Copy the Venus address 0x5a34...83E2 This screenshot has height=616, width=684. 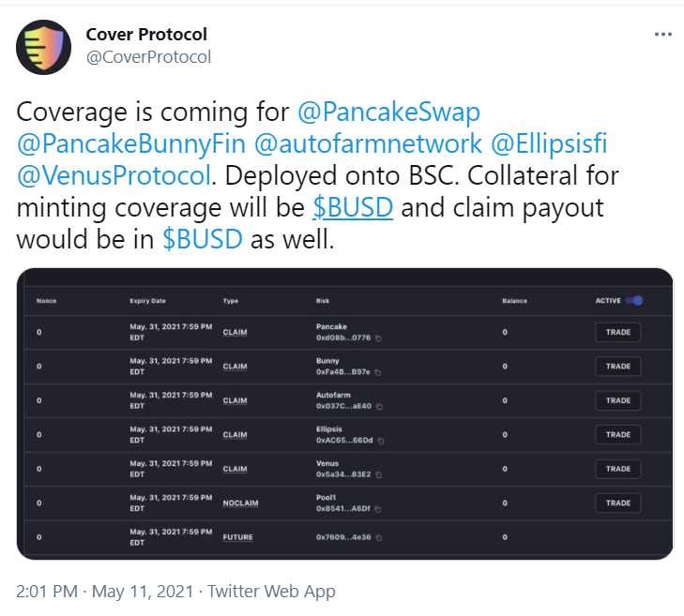click(379, 474)
